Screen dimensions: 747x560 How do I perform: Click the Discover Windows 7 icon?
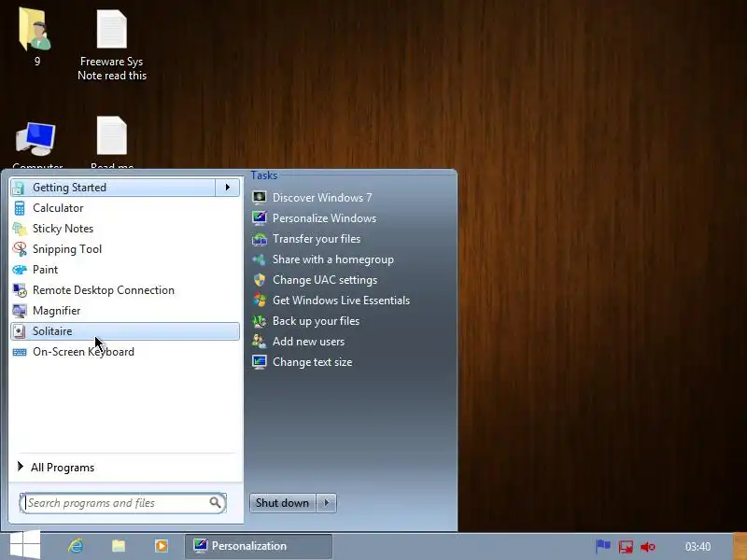point(260,198)
